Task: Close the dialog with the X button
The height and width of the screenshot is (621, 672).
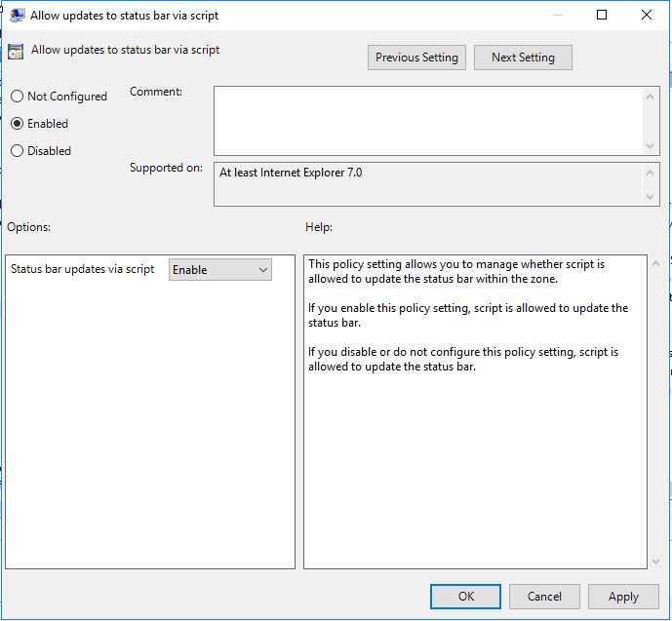Action: (x=647, y=16)
